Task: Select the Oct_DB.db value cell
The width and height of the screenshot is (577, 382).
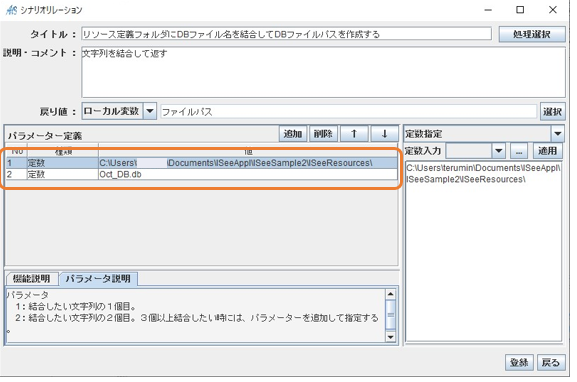Action: 248,174
